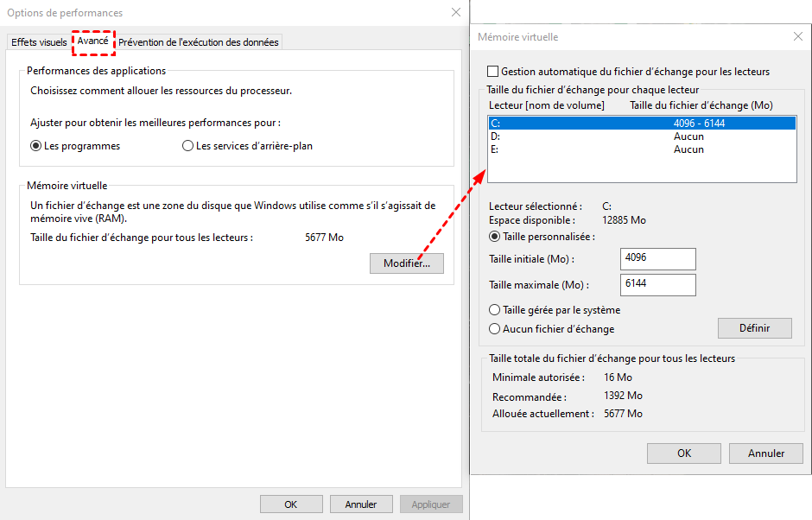
Task: Choose Taille gérée par le système
Action: [x=495, y=310]
